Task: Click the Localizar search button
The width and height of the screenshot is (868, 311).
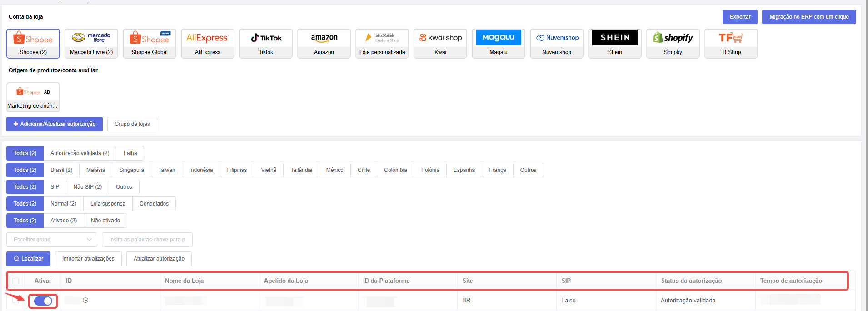Action: click(28, 259)
